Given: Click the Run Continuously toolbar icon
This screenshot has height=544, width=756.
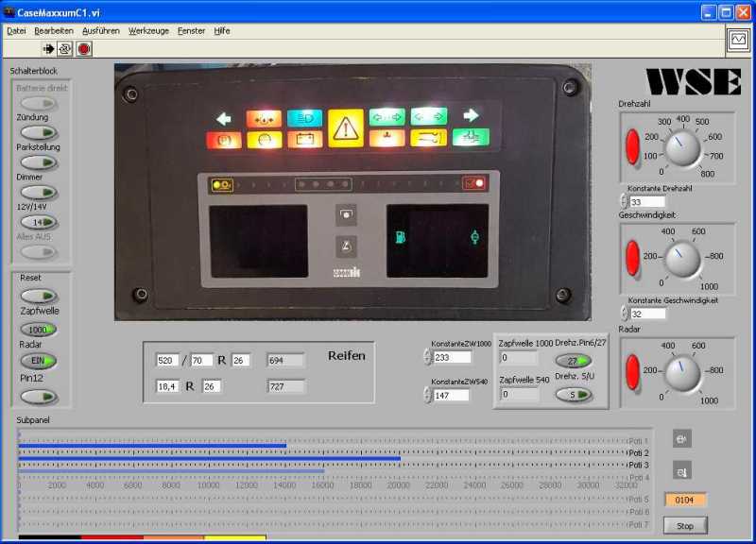Looking at the screenshot, I should 65,49.
